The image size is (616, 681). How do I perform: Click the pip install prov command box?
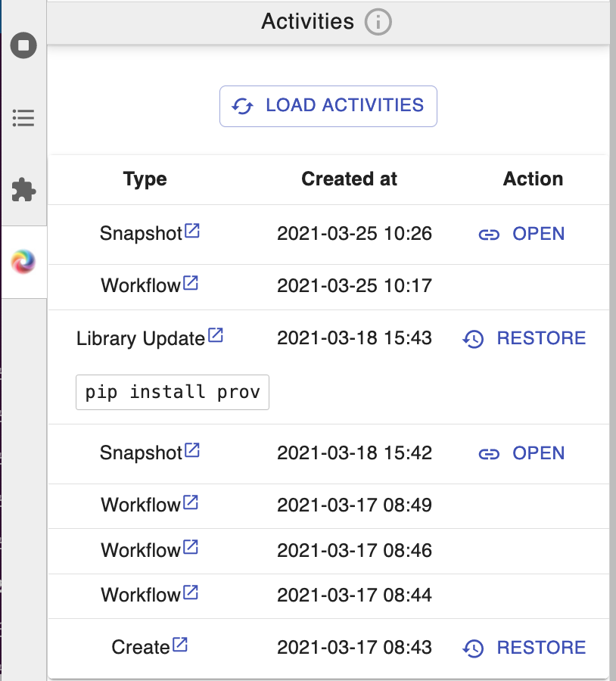tap(173, 392)
